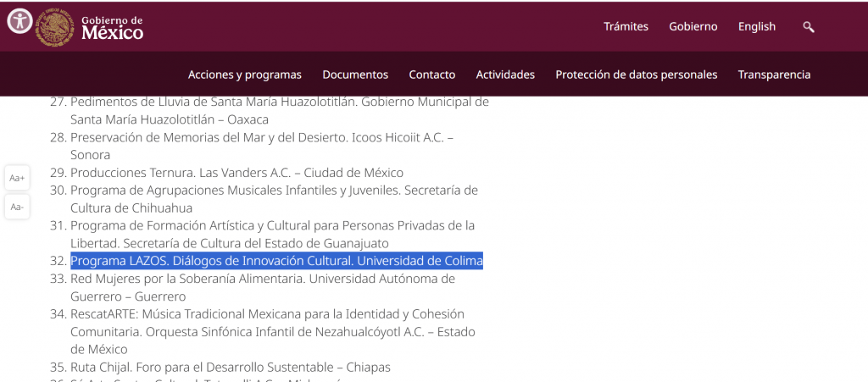Screen dimensions: 868x382
Task: Select the Actividades menu item
Action: click(x=505, y=75)
